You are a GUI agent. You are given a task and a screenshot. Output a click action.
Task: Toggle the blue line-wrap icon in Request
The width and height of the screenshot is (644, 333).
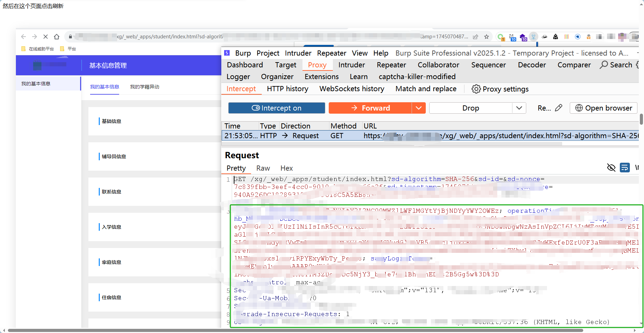625,168
